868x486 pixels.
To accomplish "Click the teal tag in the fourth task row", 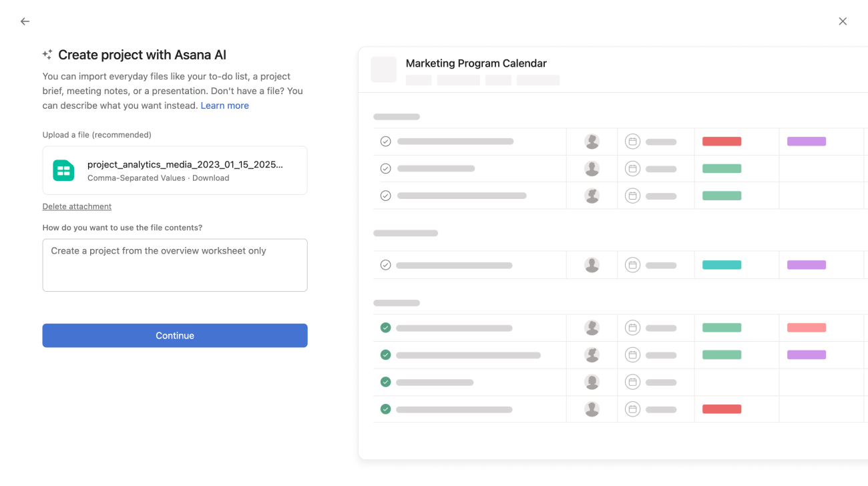I will (722, 265).
